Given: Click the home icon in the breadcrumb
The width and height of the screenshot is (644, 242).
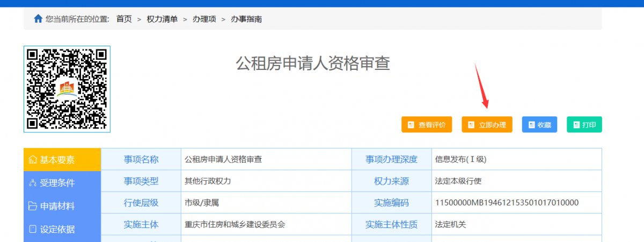Looking at the screenshot, I should (38, 19).
